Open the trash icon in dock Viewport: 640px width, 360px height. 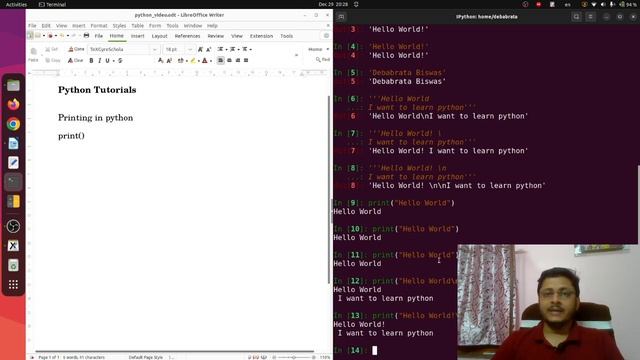point(13,265)
